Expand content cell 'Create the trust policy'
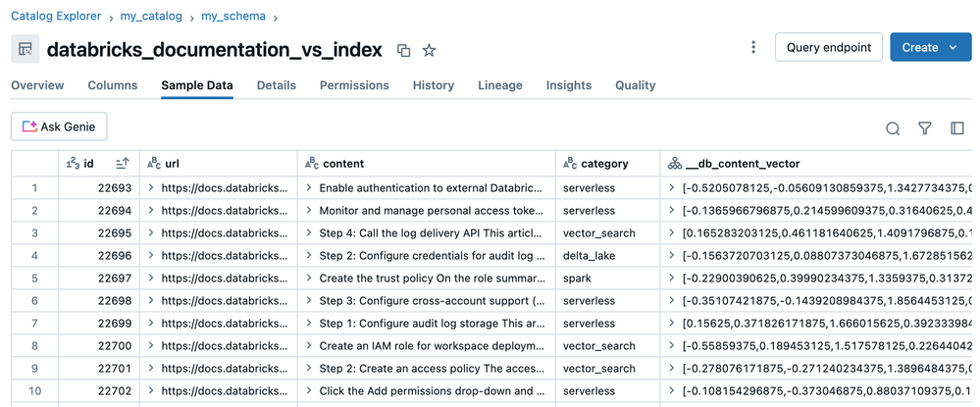980x407 pixels. point(308,278)
